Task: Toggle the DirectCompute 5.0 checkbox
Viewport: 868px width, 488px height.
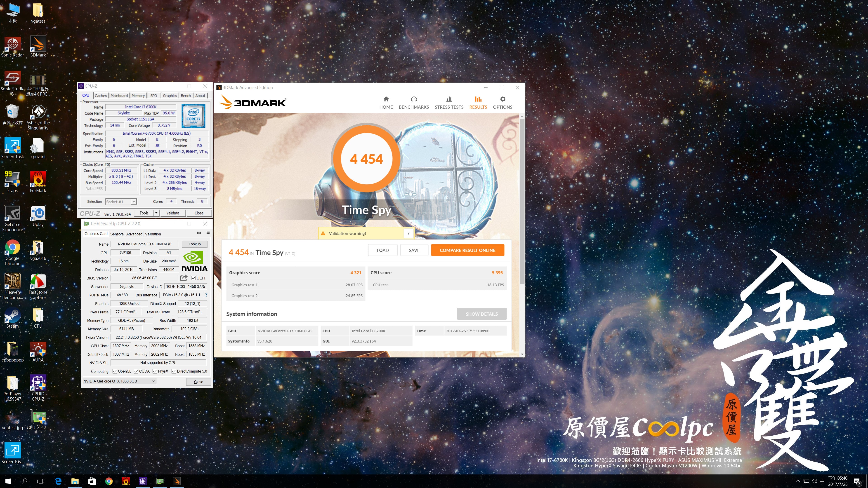Action: click(x=174, y=371)
